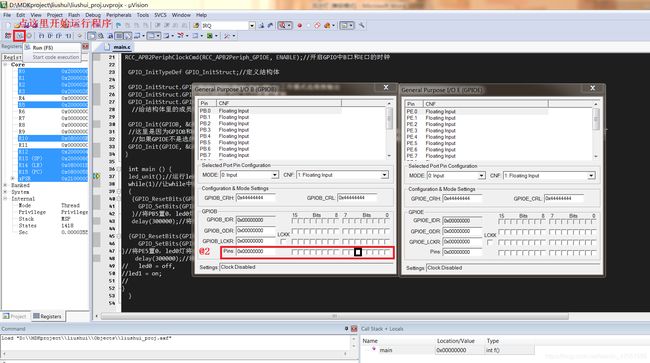
Task: Step into the current line
Action: (x=41, y=36)
